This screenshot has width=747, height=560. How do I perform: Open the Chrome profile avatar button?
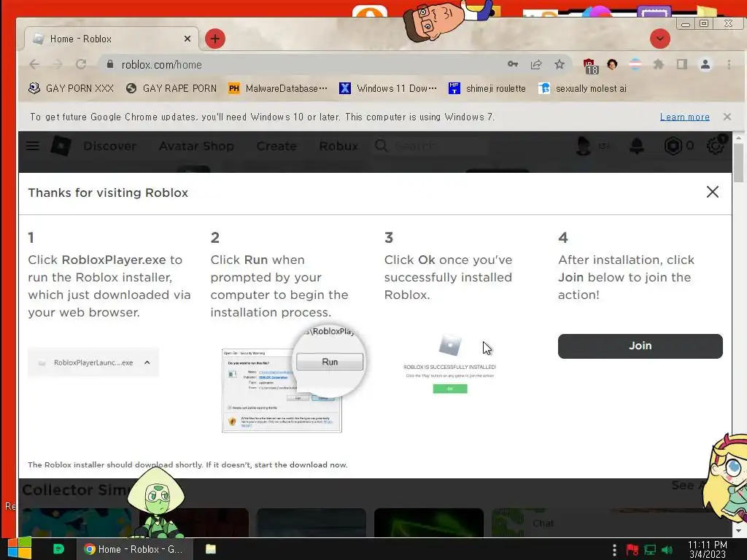705,64
